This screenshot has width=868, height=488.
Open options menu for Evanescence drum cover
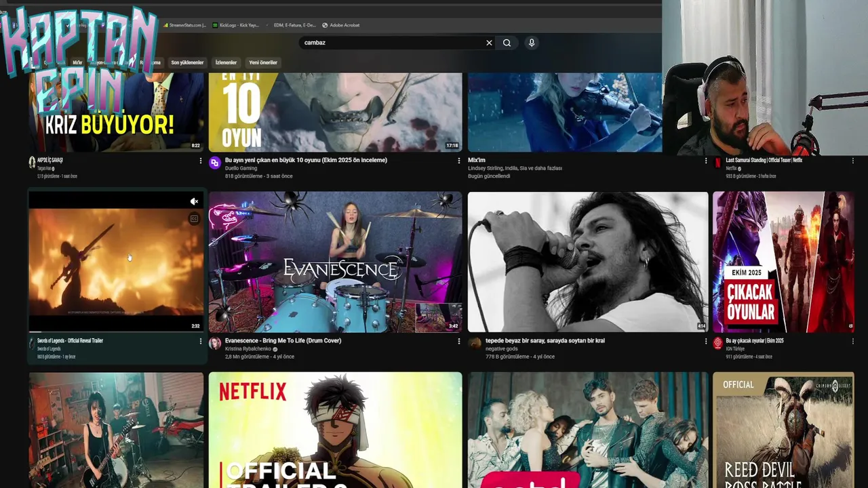(x=458, y=342)
